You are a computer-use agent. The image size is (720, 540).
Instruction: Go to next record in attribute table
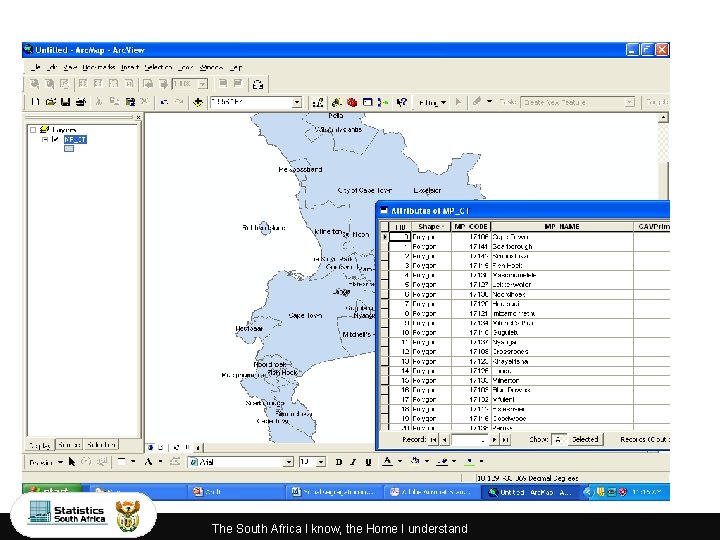tap(494, 440)
